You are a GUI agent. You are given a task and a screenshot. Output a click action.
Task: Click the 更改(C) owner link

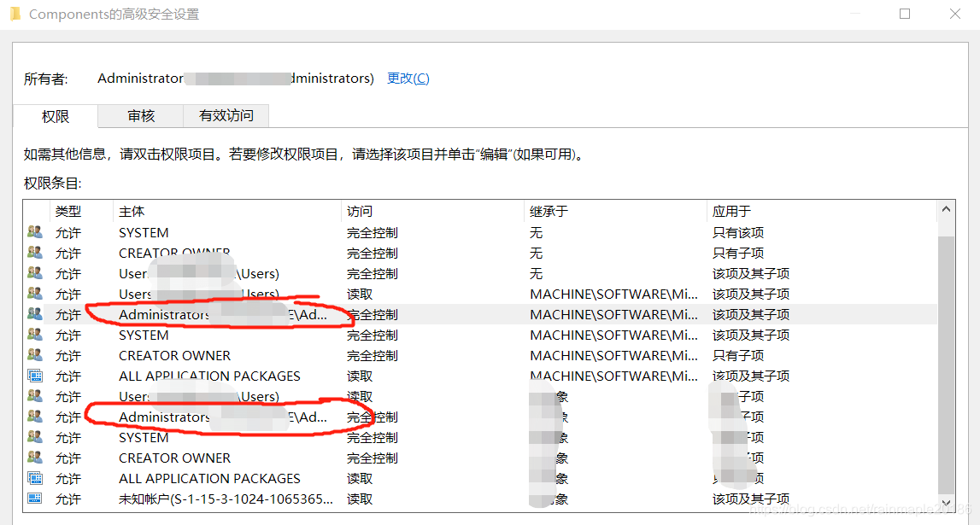408,78
